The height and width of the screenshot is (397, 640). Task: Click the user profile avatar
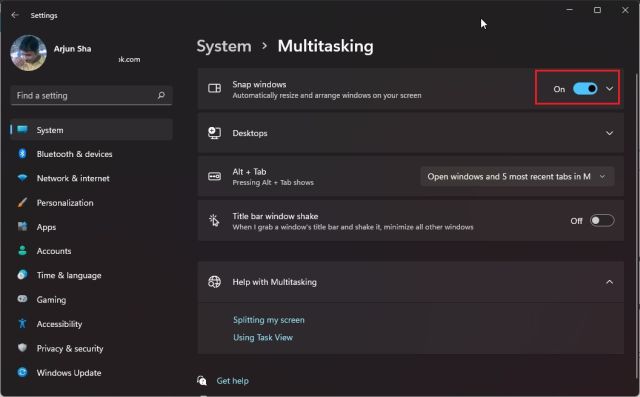pos(29,53)
